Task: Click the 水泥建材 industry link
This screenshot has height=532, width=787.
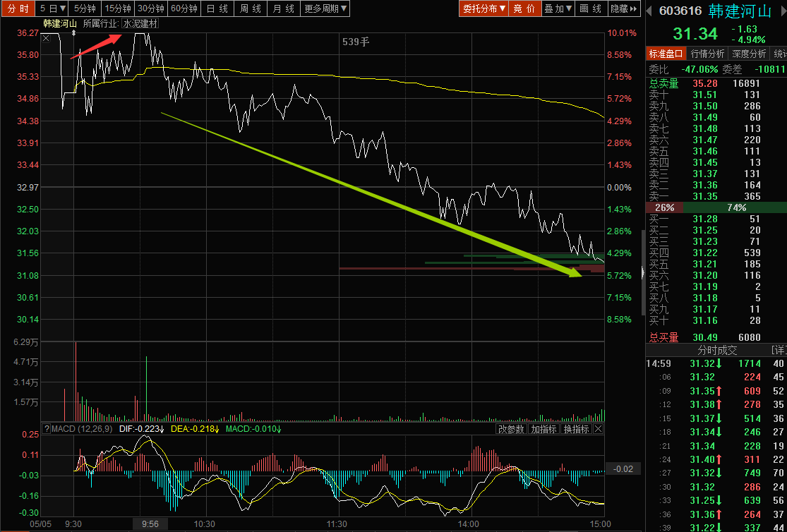Action: [140, 23]
